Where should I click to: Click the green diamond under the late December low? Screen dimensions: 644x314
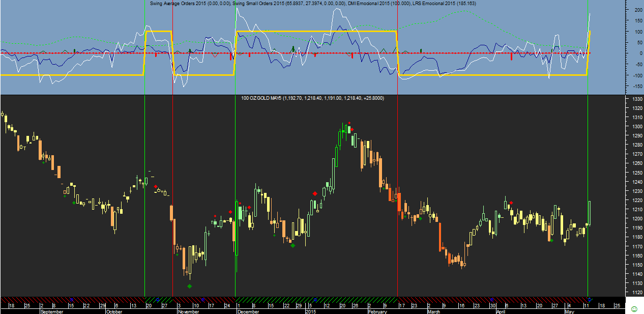pos(292,245)
